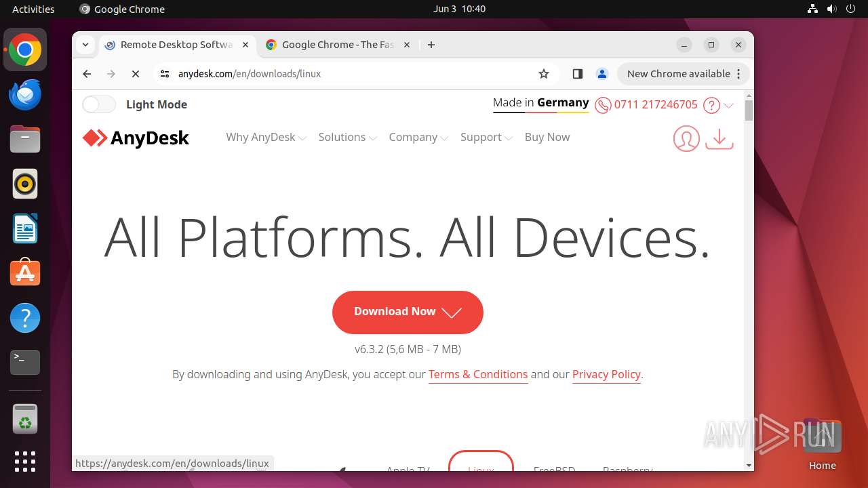Open Home folder desktop icon
The height and width of the screenshot is (488, 868).
tap(822, 445)
